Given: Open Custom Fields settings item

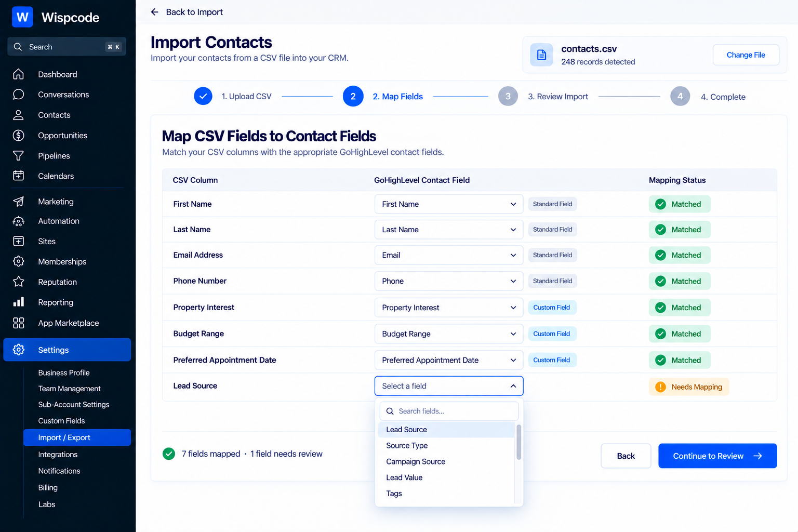Looking at the screenshot, I should coord(61,421).
